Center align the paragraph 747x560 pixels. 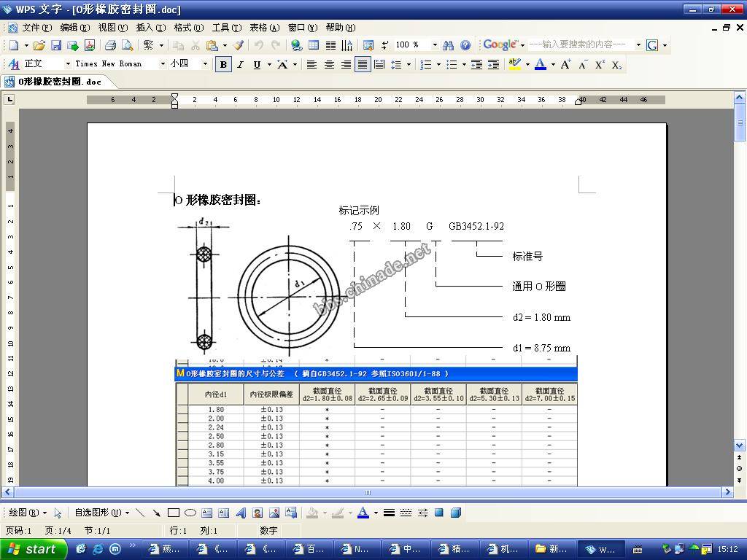(x=329, y=65)
